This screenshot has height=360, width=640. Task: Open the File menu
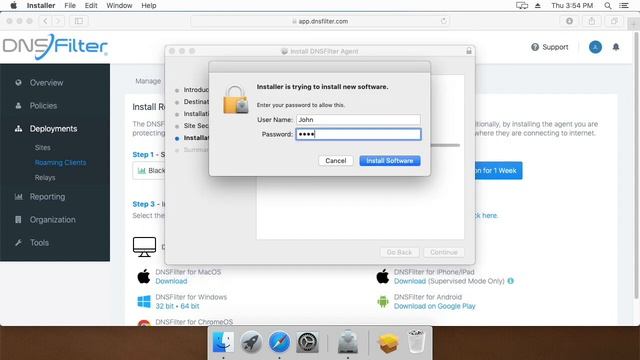pos(70,5)
